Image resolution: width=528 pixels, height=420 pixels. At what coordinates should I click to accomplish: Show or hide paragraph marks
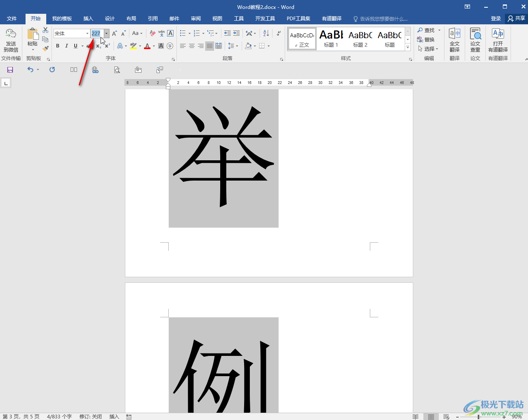point(279,33)
